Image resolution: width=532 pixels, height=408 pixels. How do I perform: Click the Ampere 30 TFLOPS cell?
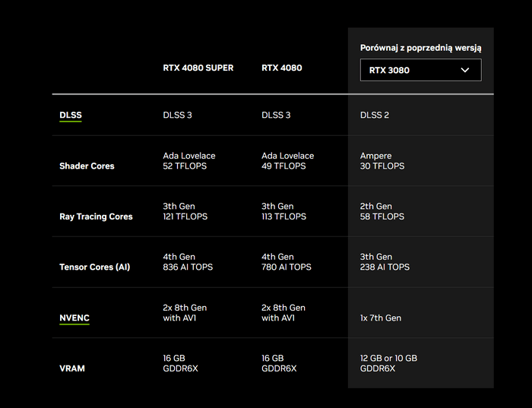pyautogui.click(x=382, y=161)
